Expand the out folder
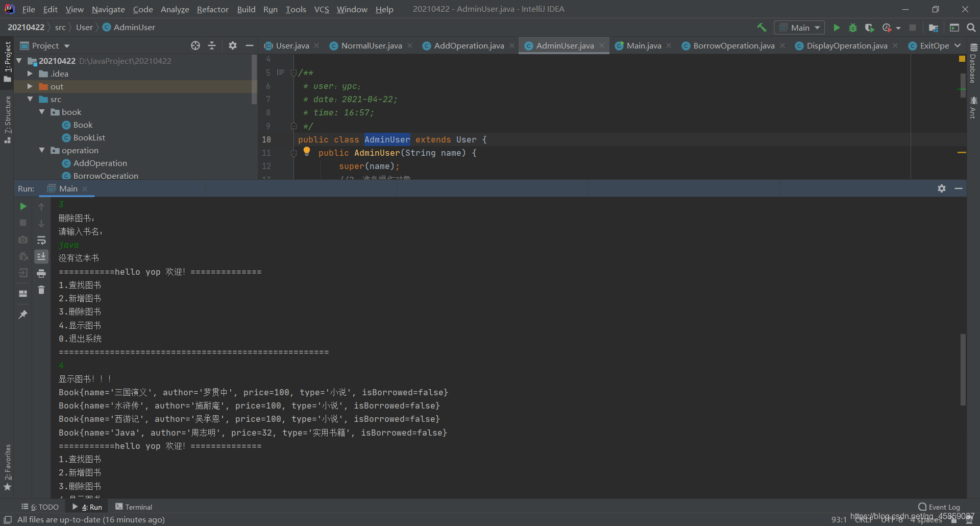The height and width of the screenshot is (526, 980). (30, 86)
